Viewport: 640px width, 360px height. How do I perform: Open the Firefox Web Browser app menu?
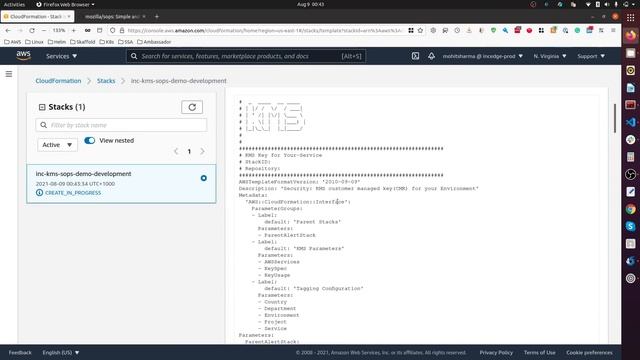(65, 4)
